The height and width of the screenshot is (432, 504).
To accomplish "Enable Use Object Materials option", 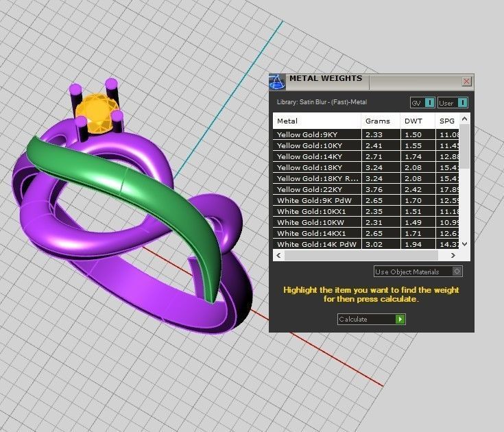I will 457,272.
